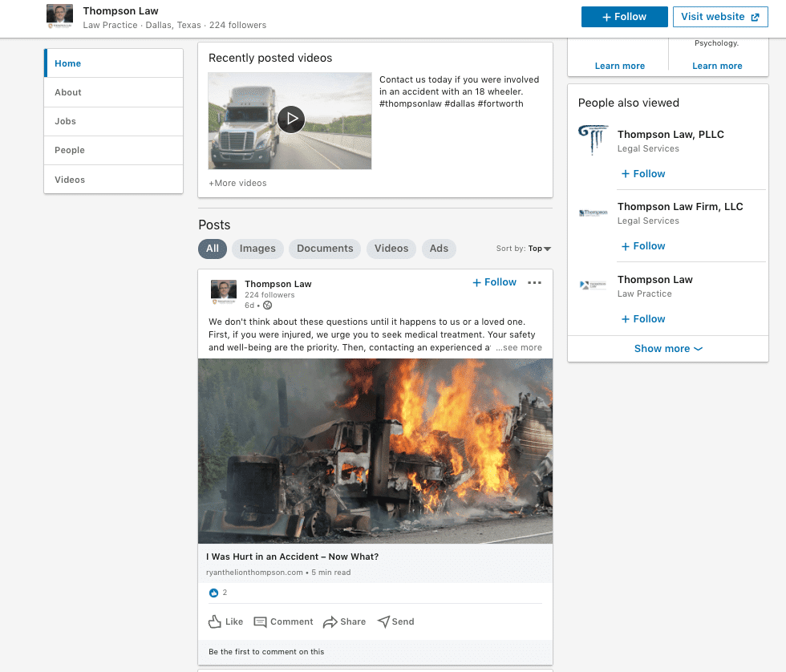Image resolution: width=786 pixels, height=672 pixels.
Task: Follow Thompson Law Firm, LLC
Action: coord(643,246)
